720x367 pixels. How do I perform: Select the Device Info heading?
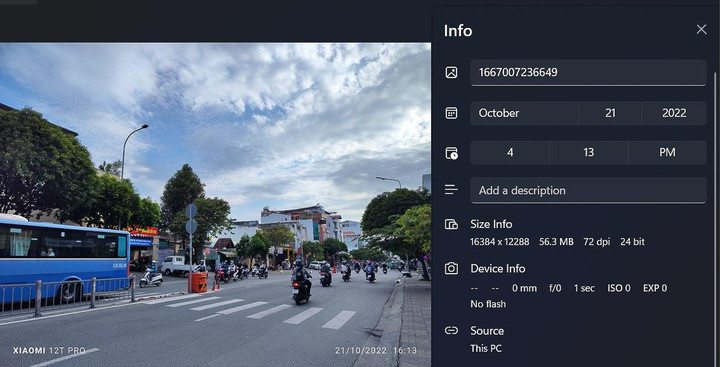(498, 269)
